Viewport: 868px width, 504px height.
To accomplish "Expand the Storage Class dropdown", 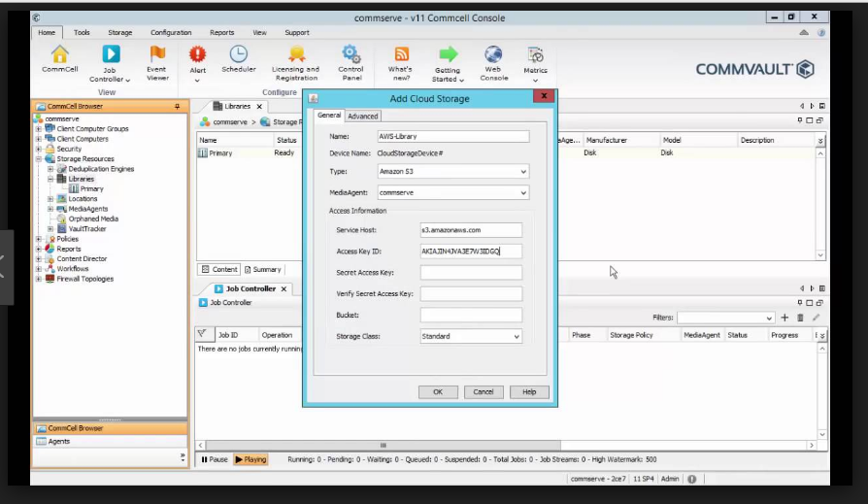I will (x=471, y=336).
